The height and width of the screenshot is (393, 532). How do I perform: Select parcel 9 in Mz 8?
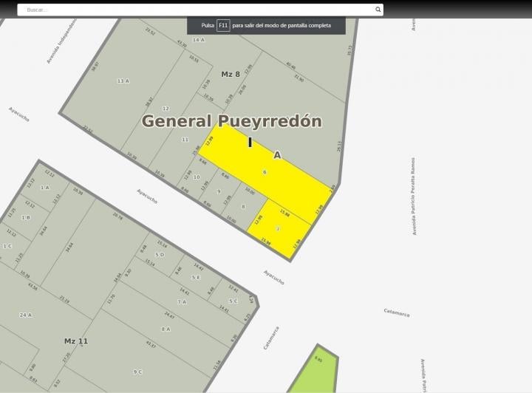point(219,191)
